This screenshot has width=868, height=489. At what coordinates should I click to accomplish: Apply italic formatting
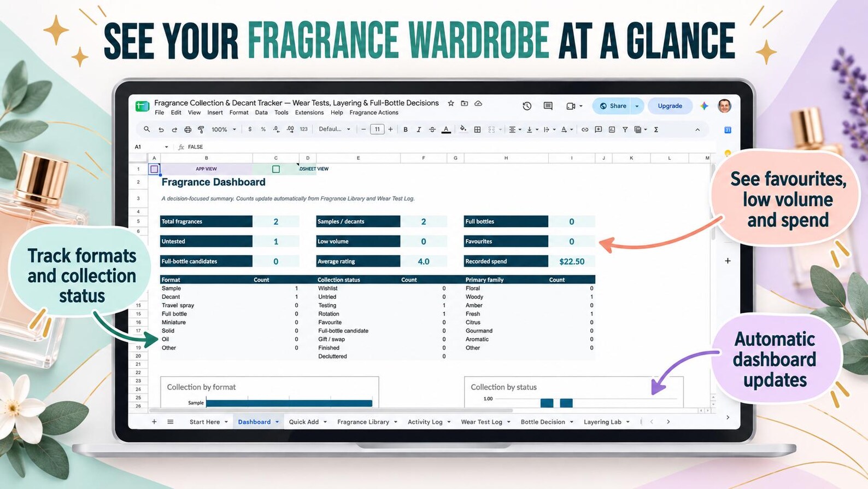tap(419, 130)
